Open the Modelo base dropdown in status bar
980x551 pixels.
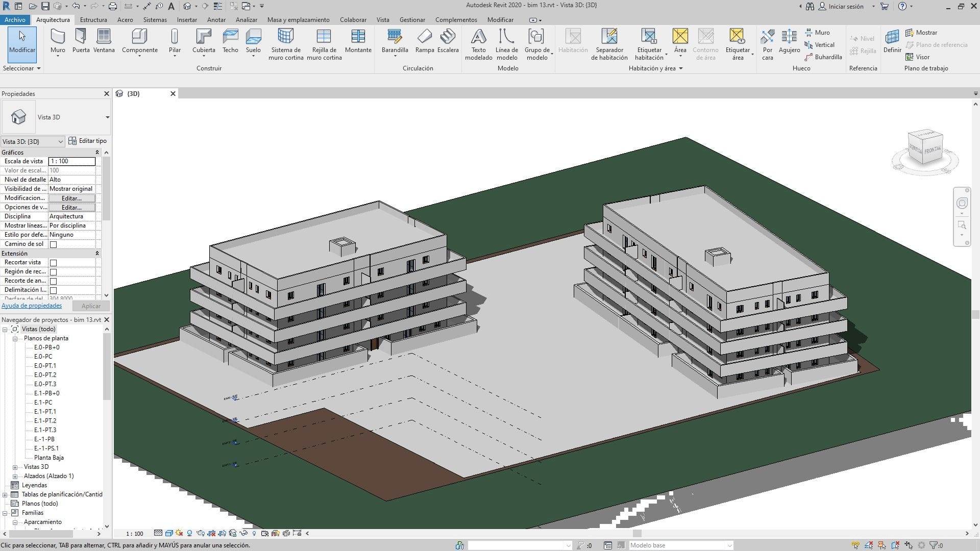click(729, 545)
